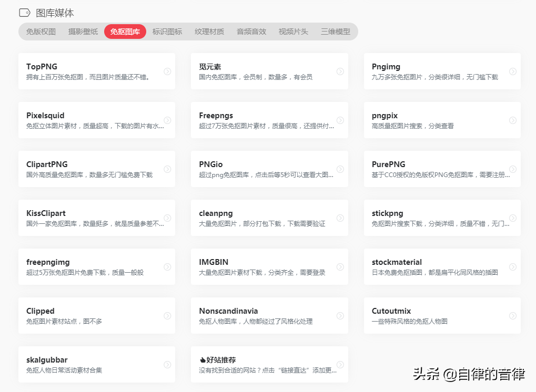Click the arrow icon on the Cutoutmix card
This screenshot has width=536, height=392.
513,316
